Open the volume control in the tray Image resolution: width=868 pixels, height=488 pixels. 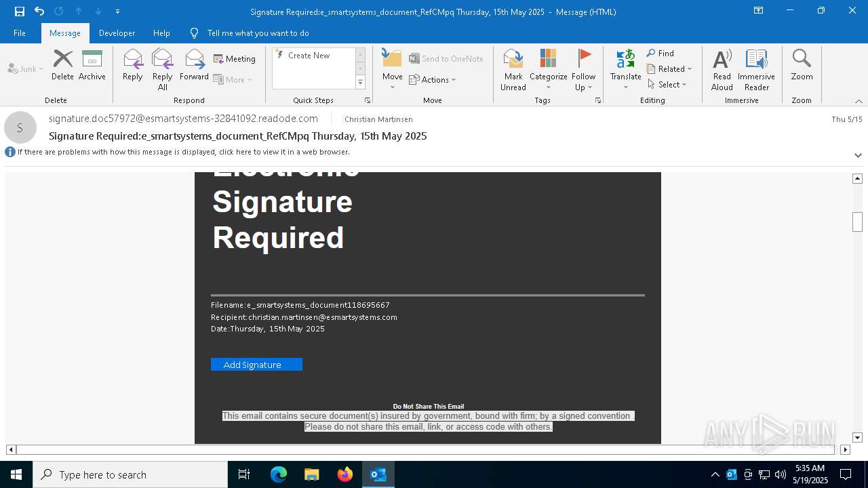781,474
